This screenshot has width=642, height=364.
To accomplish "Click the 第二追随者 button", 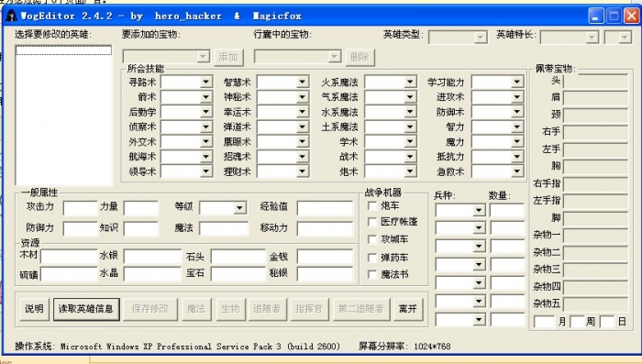I will [360, 309].
